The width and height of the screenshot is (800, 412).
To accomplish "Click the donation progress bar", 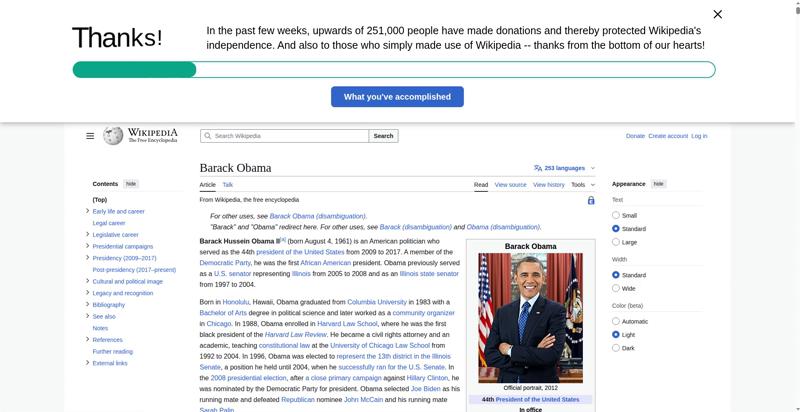I will 393,70.
